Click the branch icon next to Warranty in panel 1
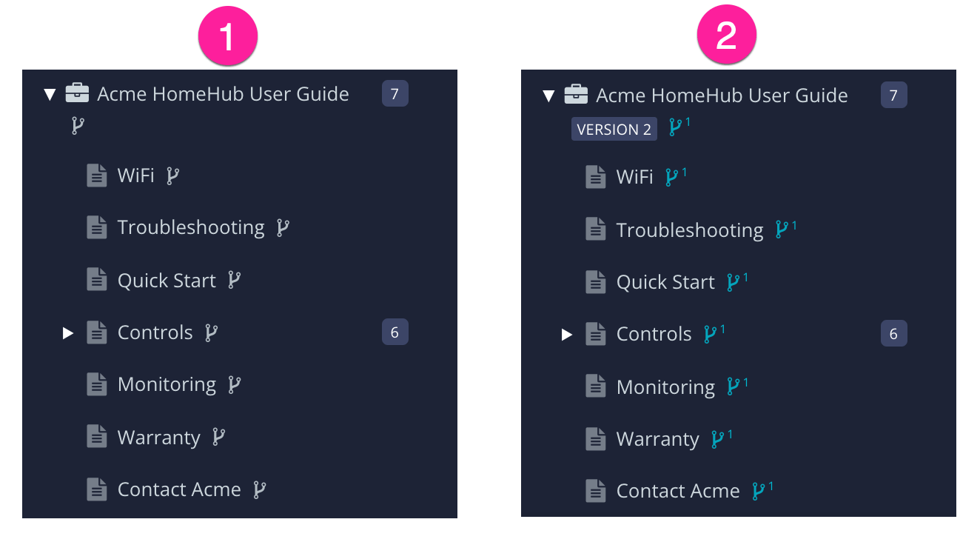Viewport: 980px width, 542px height. point(218,437)
